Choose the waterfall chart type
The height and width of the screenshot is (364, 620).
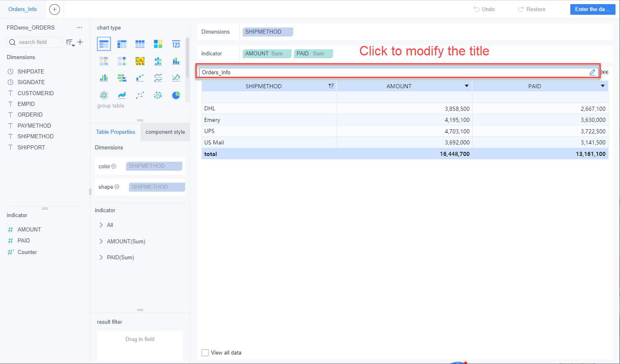tap(140, 78)
